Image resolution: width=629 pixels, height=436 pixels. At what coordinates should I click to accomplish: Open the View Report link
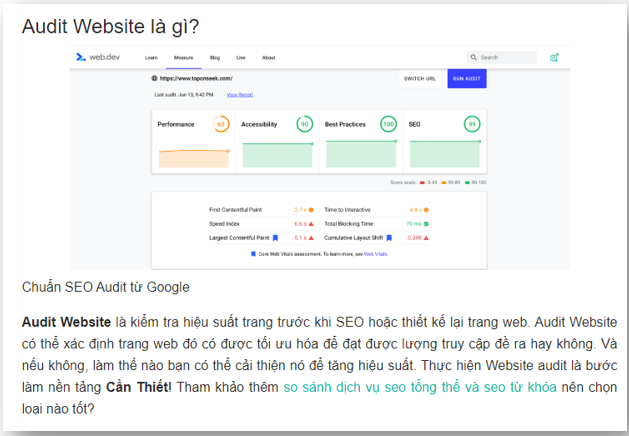(x=239, y=94)
